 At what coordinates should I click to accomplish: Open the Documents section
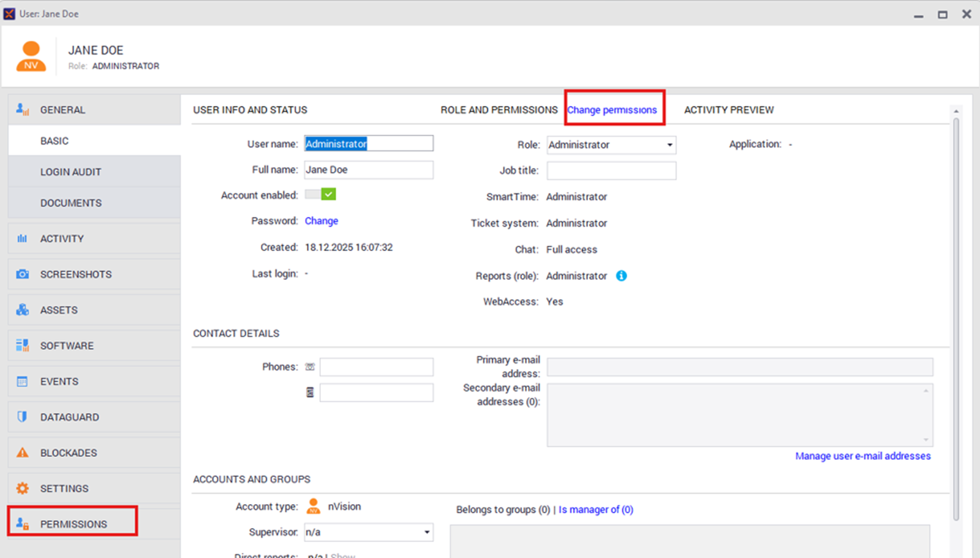point(71,203)
